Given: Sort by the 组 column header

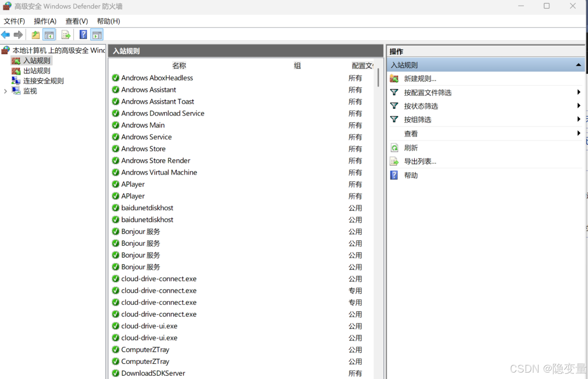Looking at the screenshot, I should point(297,65).
